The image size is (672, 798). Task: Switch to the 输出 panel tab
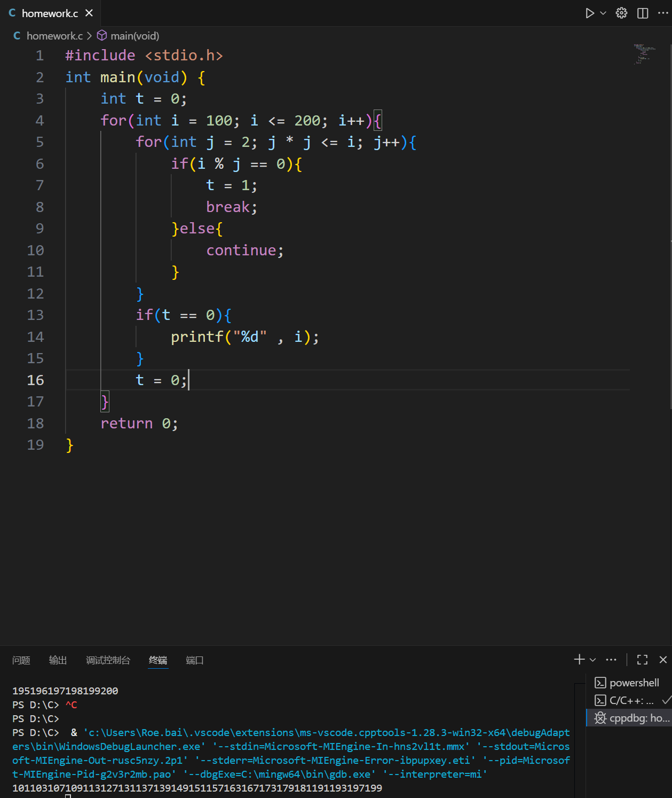tap(58, 660)
